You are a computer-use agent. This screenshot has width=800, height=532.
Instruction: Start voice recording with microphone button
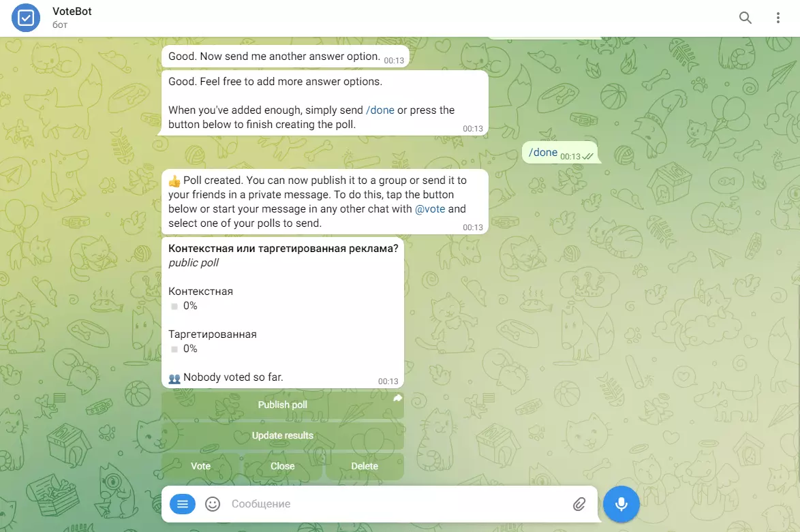[x=621, y=504]
